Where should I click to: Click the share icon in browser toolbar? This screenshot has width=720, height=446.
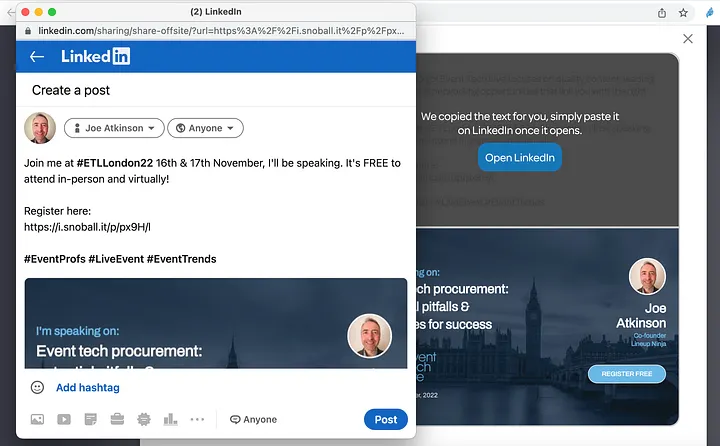[662, 13]
